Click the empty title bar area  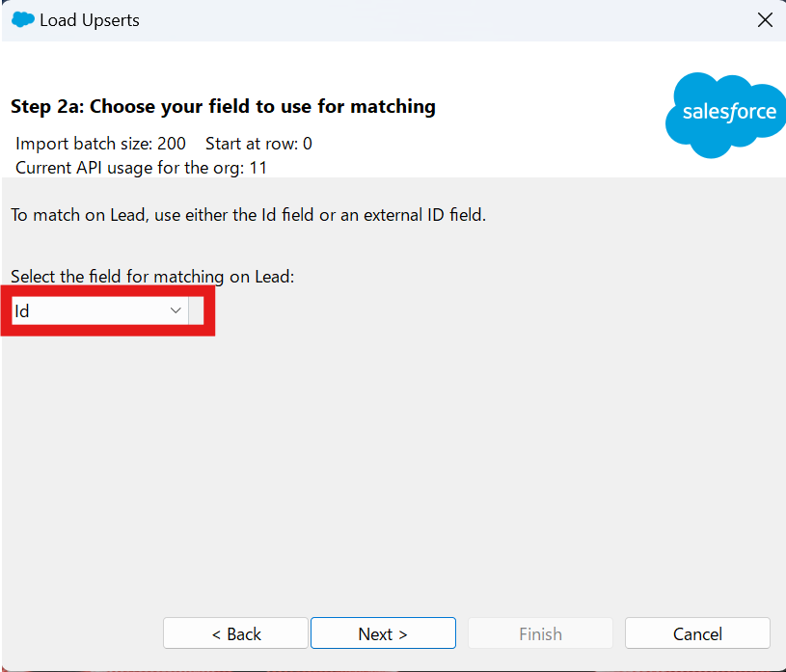coord(434,19)
